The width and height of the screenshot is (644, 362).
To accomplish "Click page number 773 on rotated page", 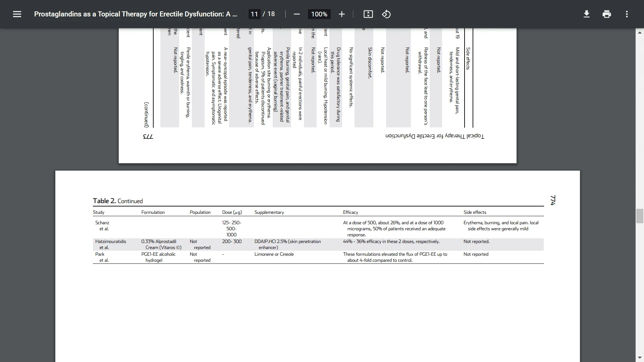I will point(148,136).
